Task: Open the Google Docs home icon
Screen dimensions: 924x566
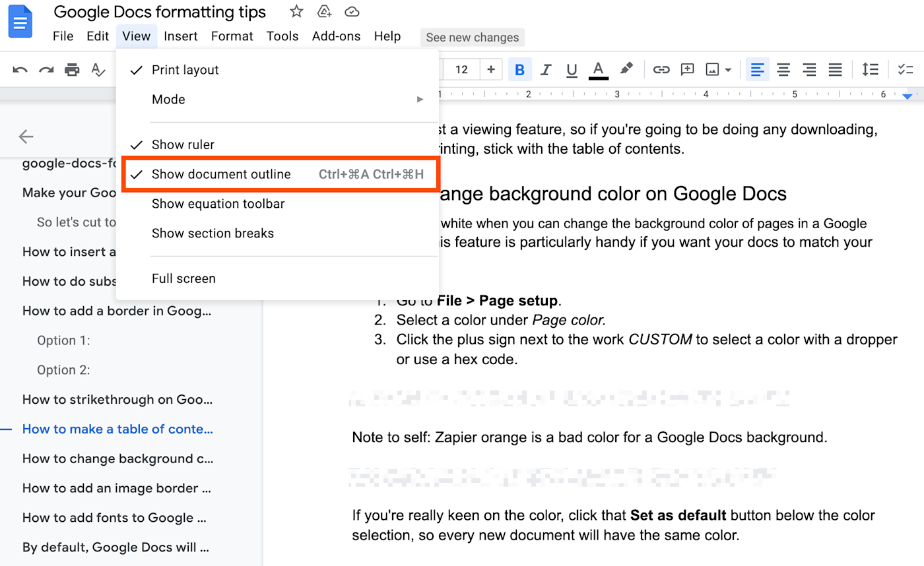Action: click(20, 22)
